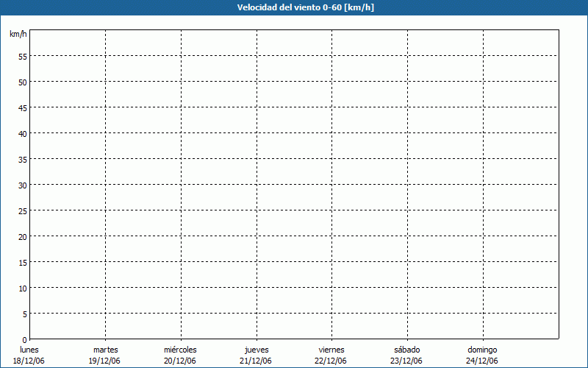Select the "lunes" day label

(x=29, y=350)
